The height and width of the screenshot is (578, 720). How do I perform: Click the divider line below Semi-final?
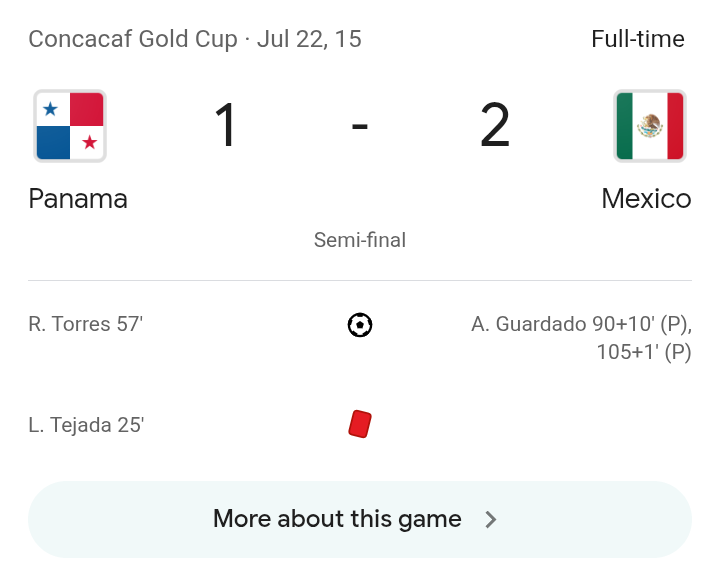360,280
